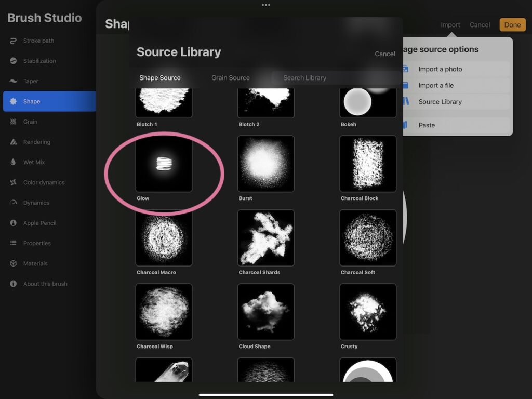Choose Import a photo option

(440, 69)
